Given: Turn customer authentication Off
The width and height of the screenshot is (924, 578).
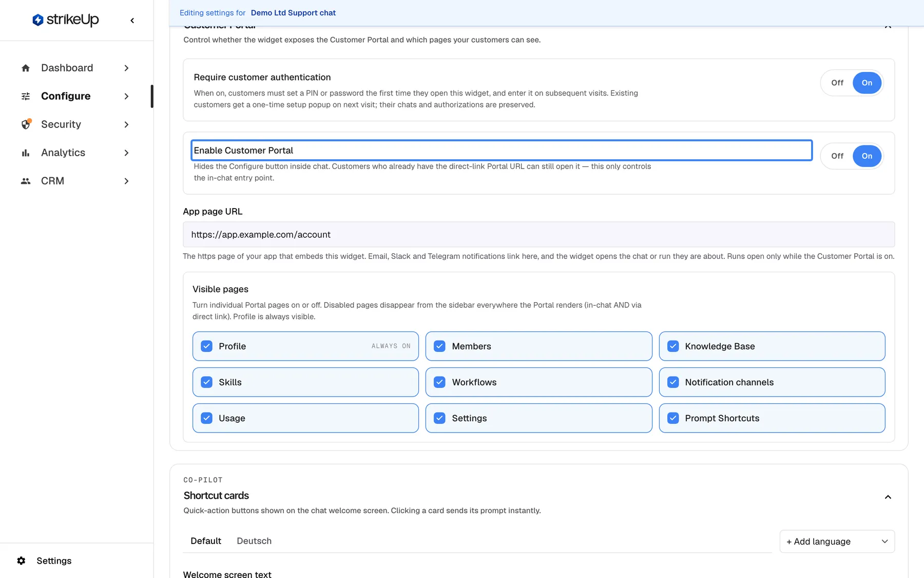Looking at the screenshot, I should point(837,83).
